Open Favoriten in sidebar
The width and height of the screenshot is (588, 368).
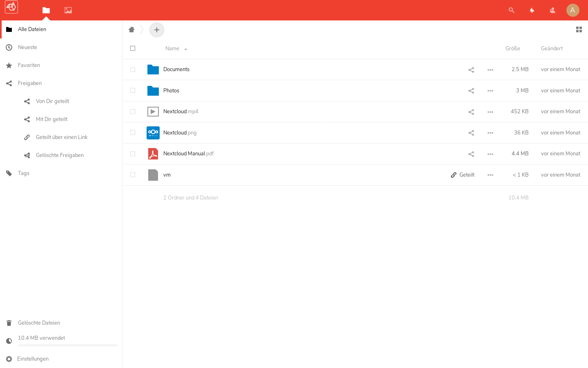pos(61,65)
